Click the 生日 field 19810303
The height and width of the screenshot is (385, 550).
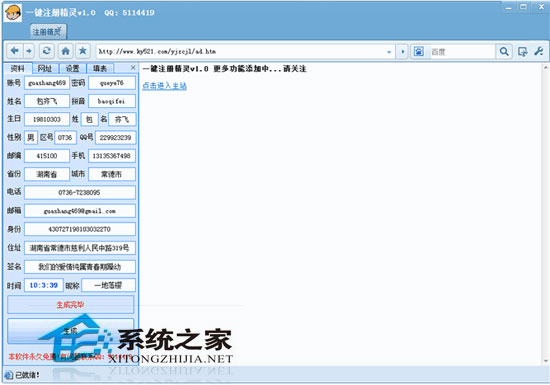47,119
